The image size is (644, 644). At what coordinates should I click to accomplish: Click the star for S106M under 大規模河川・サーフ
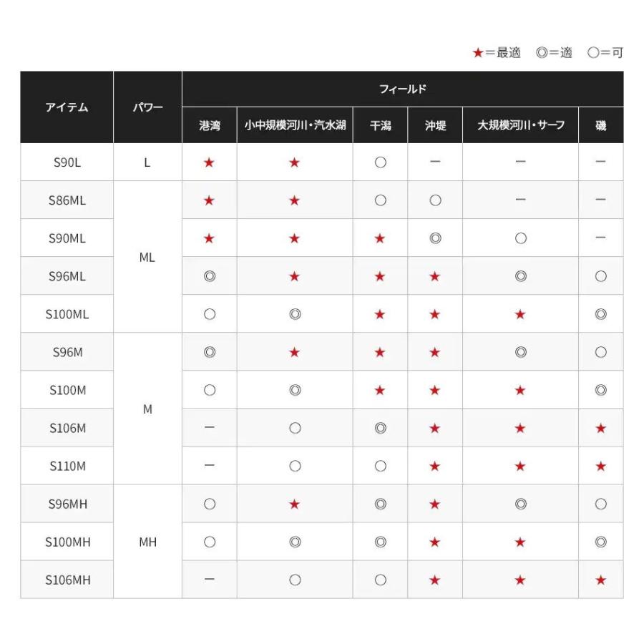click(x=521, y=427)
